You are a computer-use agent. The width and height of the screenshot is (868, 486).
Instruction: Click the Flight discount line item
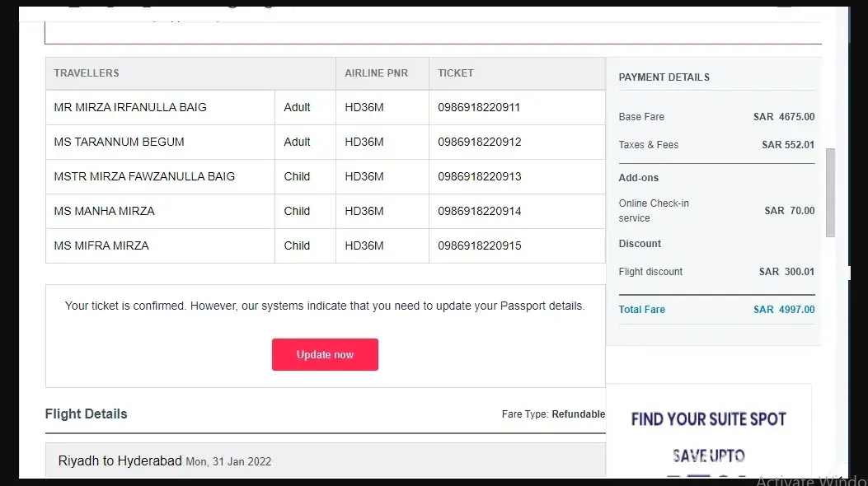(650, 272)
